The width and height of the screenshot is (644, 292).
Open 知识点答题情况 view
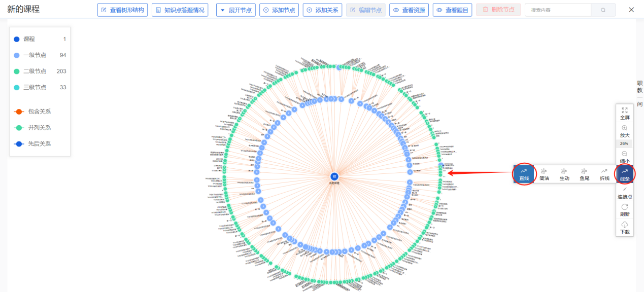(180, 10)
